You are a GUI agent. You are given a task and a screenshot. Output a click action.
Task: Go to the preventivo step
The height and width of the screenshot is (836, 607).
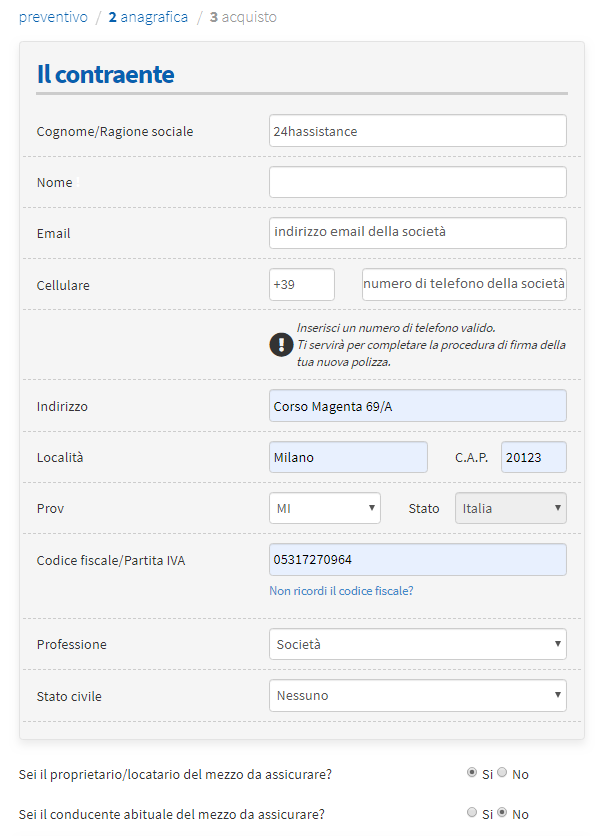click(x=50, y=17)
